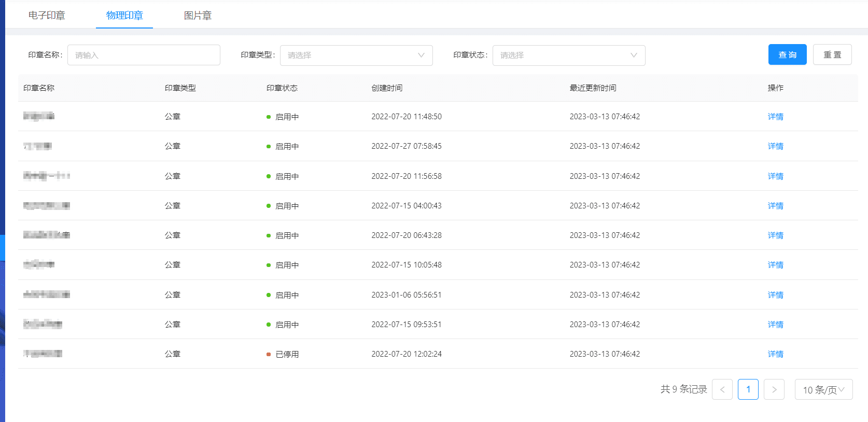The image size is (868, 422).
Task: Click creation time 2022-07-15 09:53:51
Action: click(x=407, y=325)
